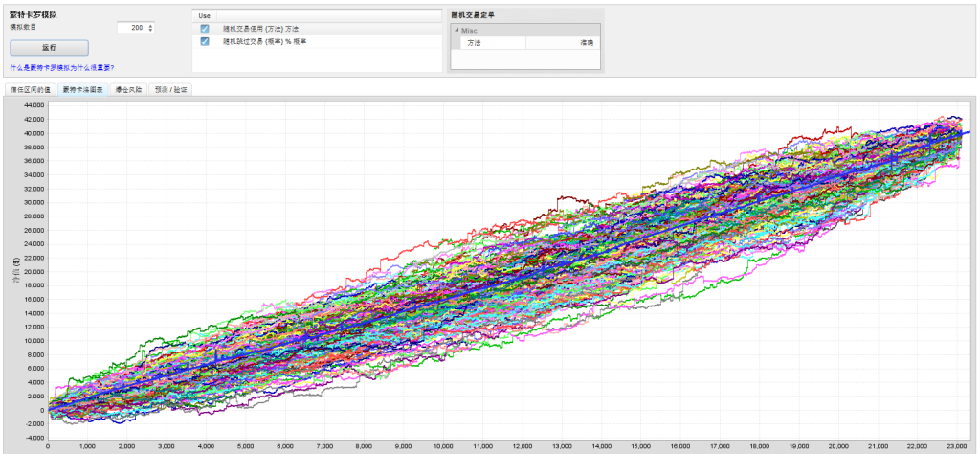Select the 方法 property name cell
This screenshot has height=454, width=980.
493,43
